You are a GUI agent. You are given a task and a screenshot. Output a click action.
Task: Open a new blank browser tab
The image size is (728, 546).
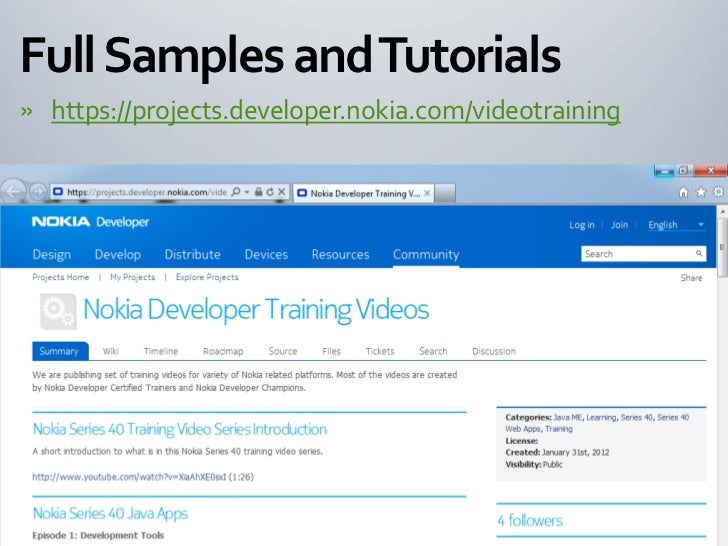pyautogui.click(x=445, y=193)
